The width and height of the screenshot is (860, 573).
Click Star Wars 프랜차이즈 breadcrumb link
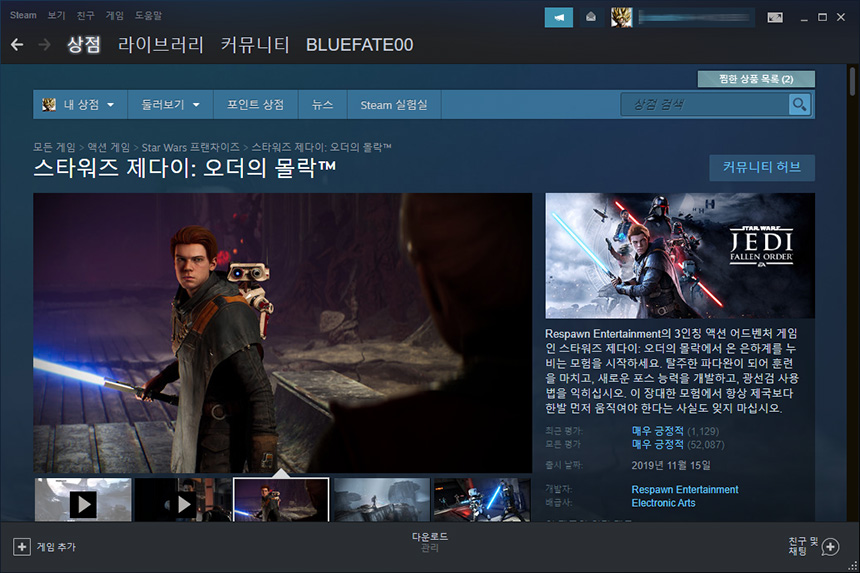190,147
